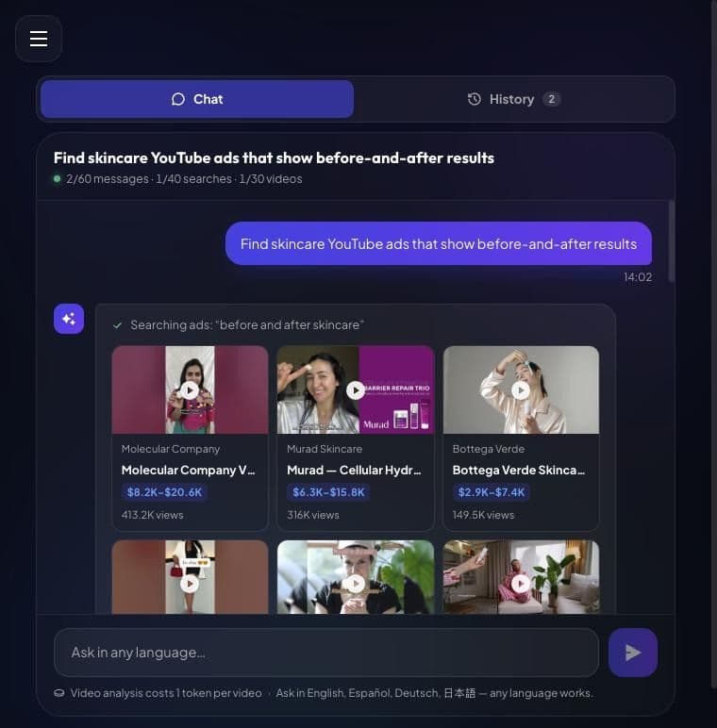The image size is (717, 728).
Task: Focus the Ask in any language input
Action: pyautogui.click(x=326, y=653)
